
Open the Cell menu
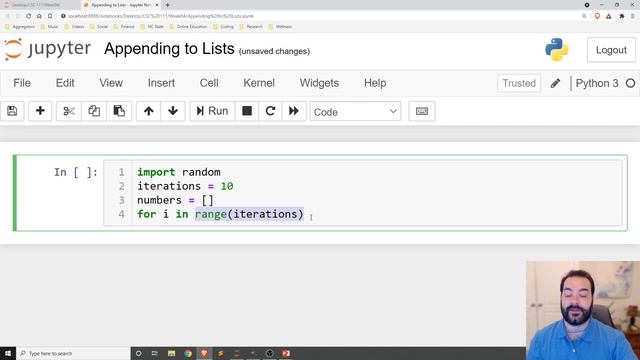pyautogui.click(x=209, y=83)
